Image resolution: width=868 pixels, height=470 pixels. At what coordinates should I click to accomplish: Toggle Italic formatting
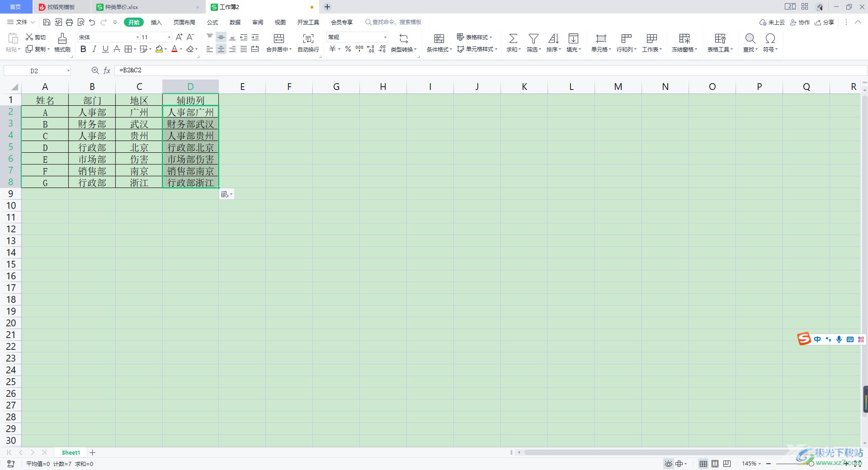(x=94, y=49)
